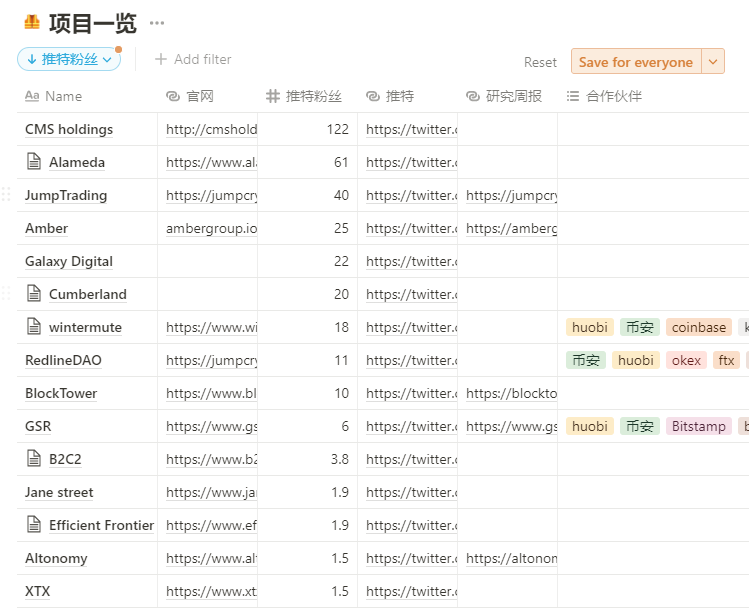Screen dimensions: 749x608
Task: Click the page icon beside Cumberland
Action: pos(34,293)
